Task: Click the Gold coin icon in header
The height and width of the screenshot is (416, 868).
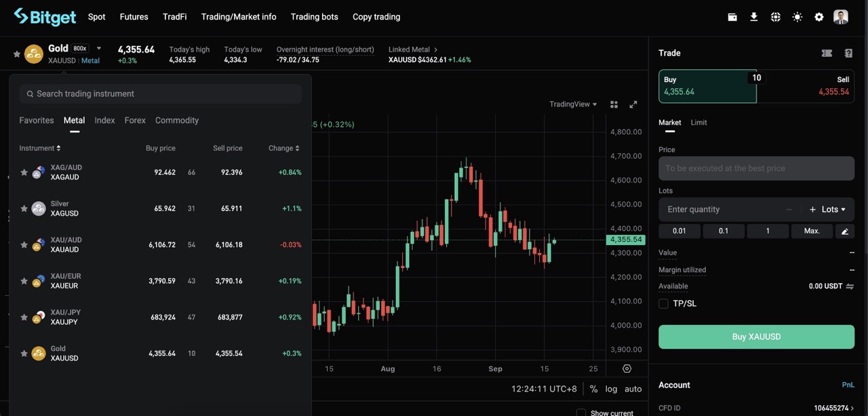Action: 34,54
